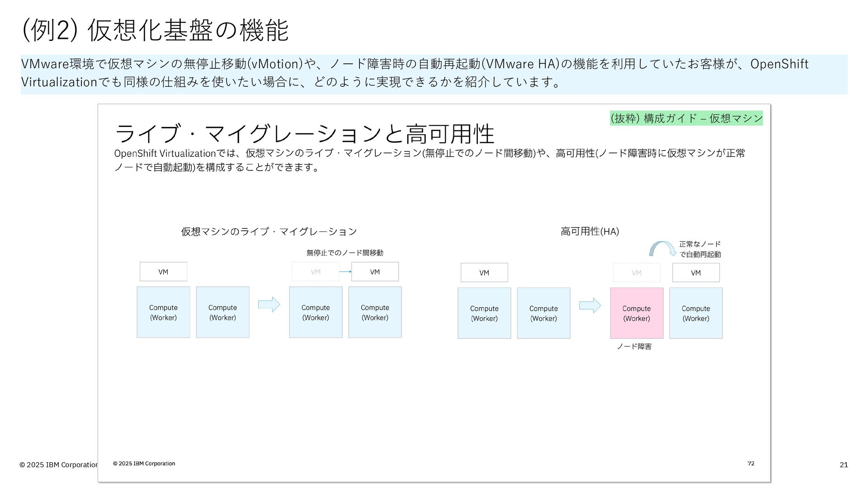
Task: Select the leftmost VM box in the migration diagram
Action: pos(163,272)
